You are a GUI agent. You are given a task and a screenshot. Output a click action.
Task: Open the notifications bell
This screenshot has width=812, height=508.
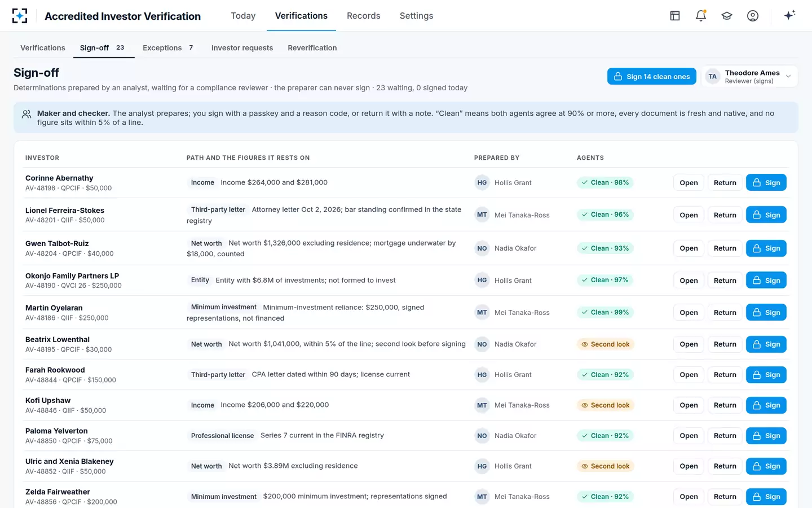(x=701, y=16)
